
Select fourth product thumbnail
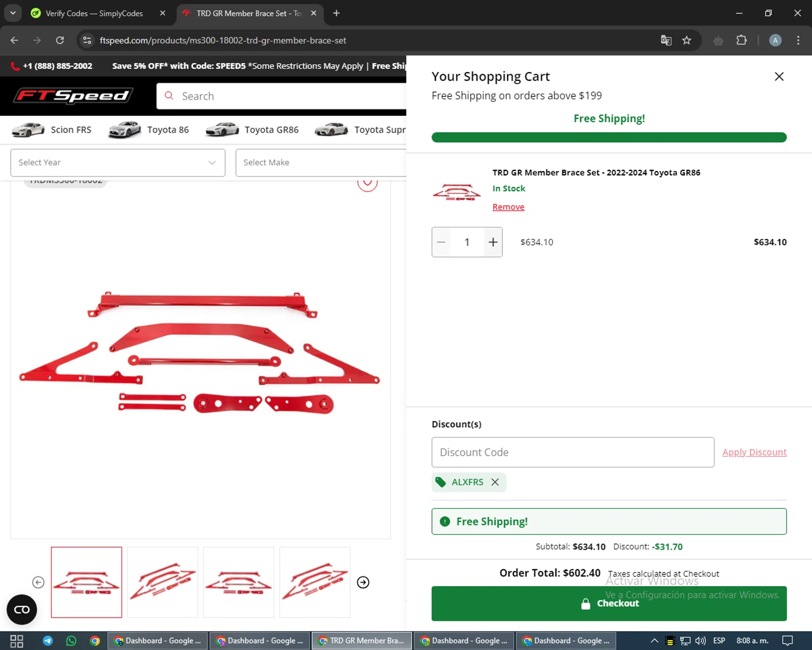point(315,582)
